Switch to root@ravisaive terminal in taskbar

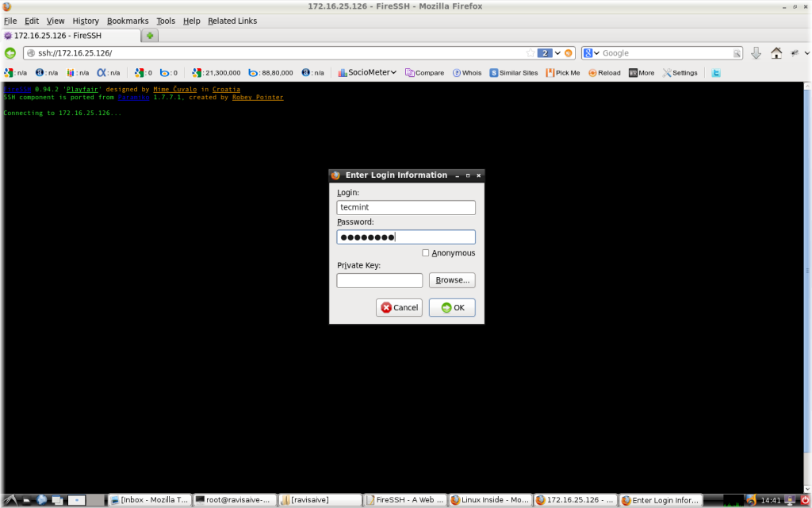[235, 500]
